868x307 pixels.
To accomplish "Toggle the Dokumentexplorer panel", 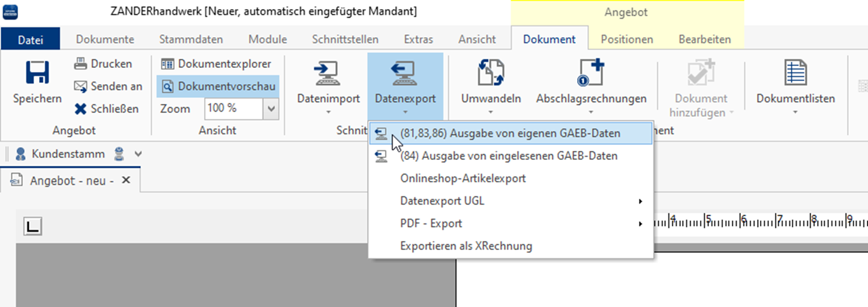I will coord(217,64).
